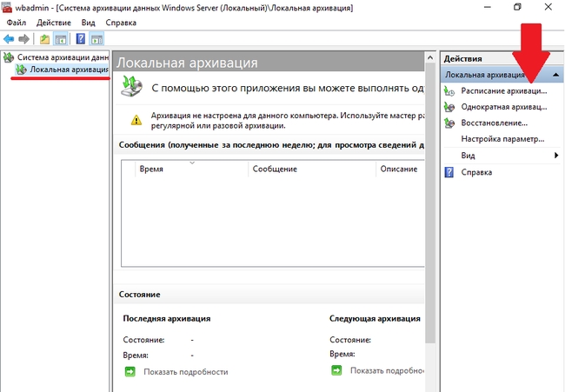Click the Последняя архивация heading
This screenshot has width=565, height=392.
point(167,318)
